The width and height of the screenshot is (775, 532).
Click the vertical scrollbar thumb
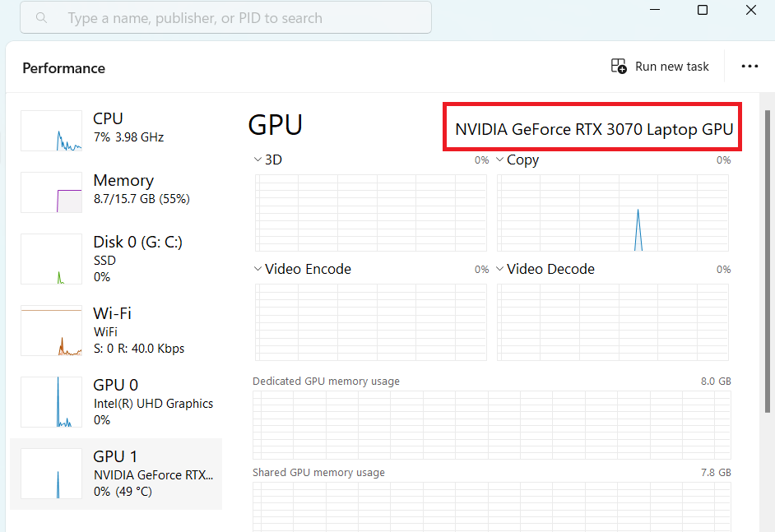767,261
